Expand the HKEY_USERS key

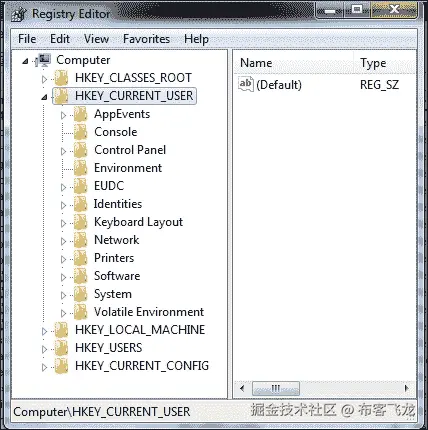[x=44, y=349]
